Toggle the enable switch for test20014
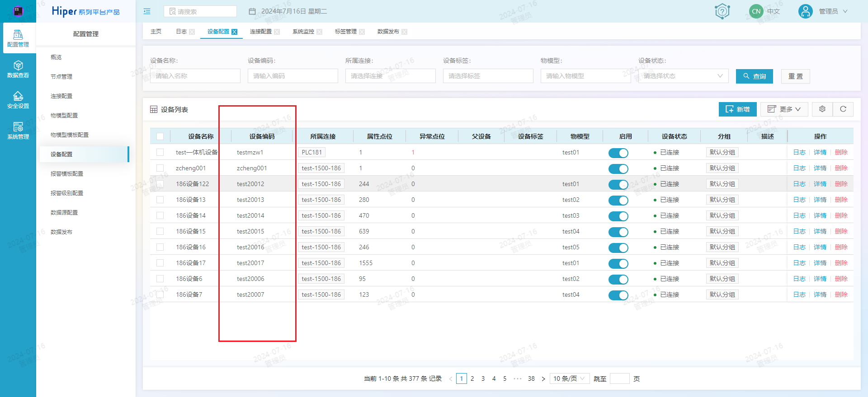868x397 pixels. click(618, 216)
